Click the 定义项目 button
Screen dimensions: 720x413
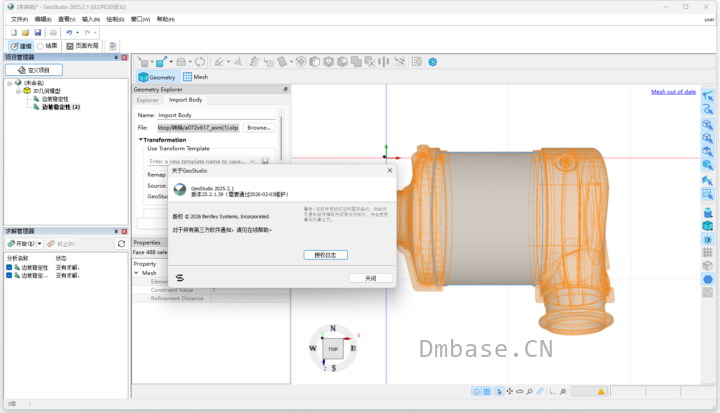(34, 70)
